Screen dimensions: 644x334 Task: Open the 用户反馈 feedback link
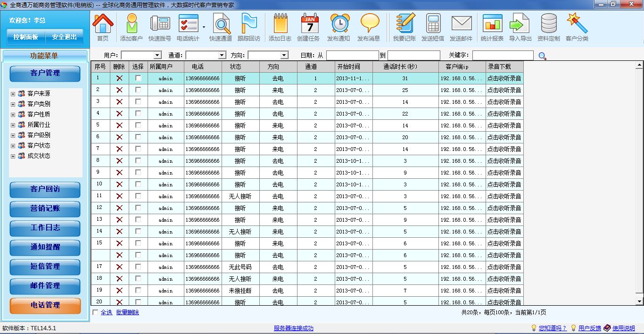click(x=590, y=328)
